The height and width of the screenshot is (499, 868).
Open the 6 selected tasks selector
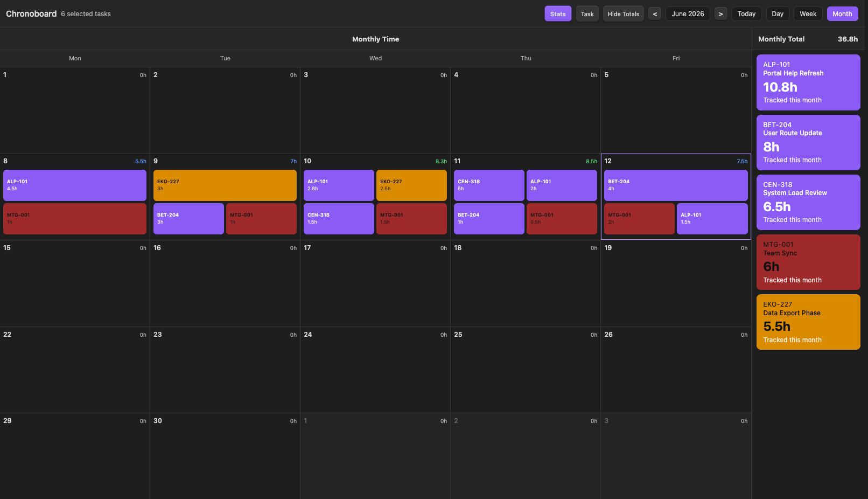86,14
